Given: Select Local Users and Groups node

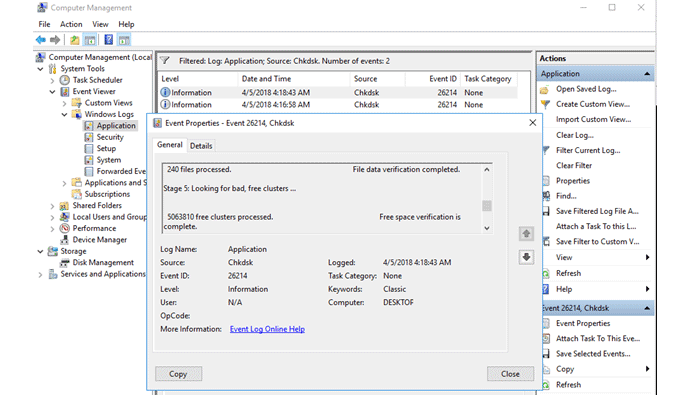Looking at the screenshot, I should tap(109, 217).
